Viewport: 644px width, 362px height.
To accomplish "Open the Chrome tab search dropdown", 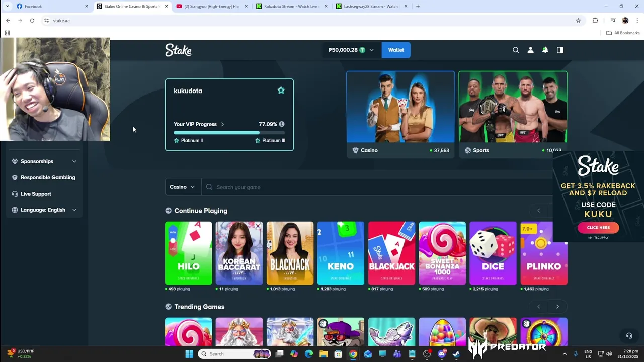I will 7,6.
